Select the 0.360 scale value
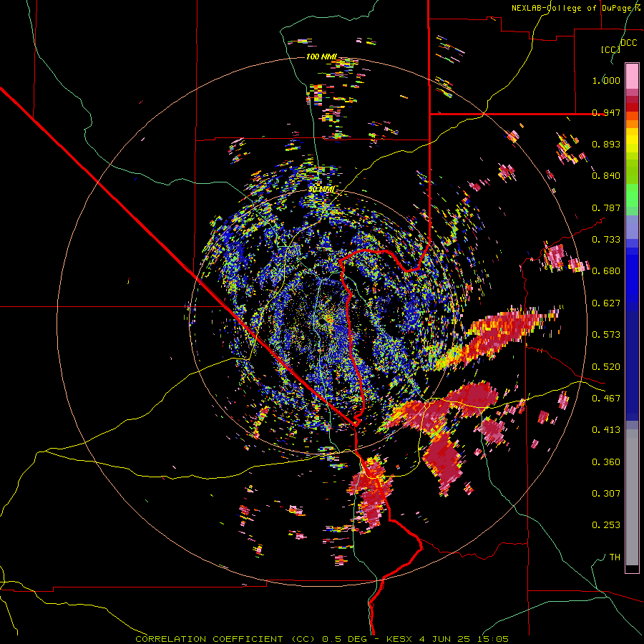Screen dimensions: 644x644 606,462
